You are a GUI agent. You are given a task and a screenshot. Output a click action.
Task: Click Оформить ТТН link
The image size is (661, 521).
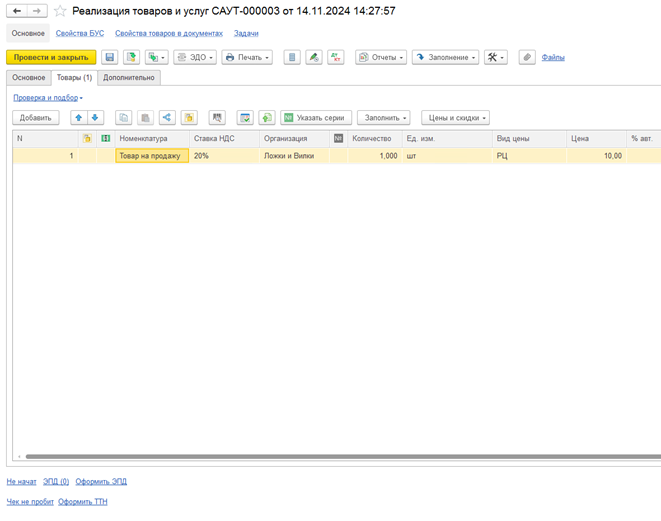(x=83, y=502)
